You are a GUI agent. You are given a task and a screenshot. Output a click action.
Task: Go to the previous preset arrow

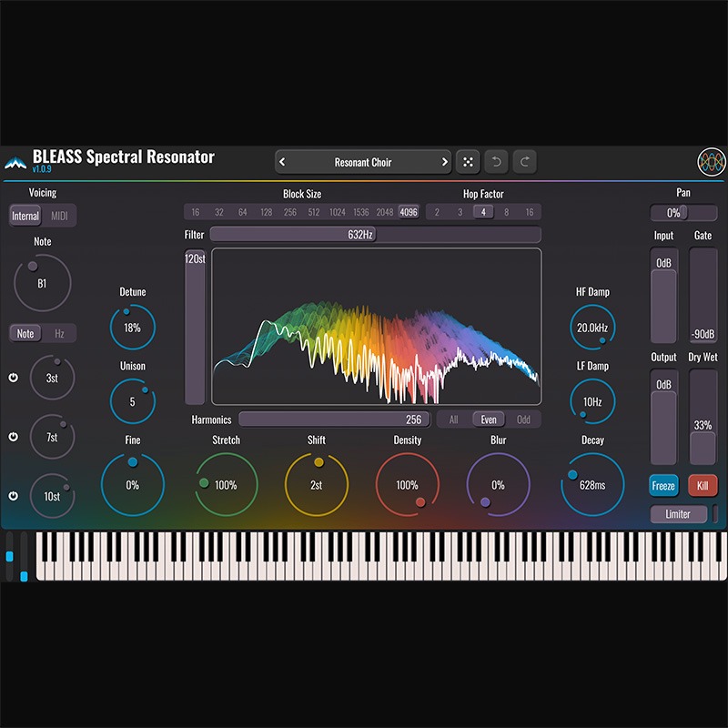pyautogui.click(x=282, y=162)
